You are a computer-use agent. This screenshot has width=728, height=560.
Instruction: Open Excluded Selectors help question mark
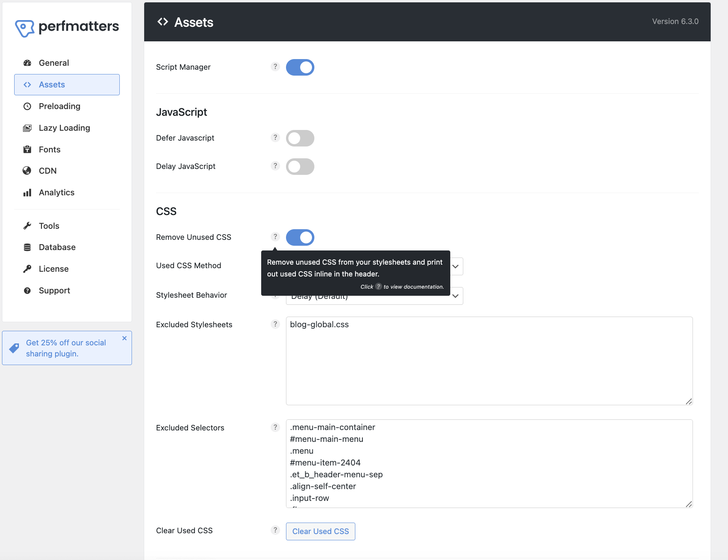click(x=275, y=427)
